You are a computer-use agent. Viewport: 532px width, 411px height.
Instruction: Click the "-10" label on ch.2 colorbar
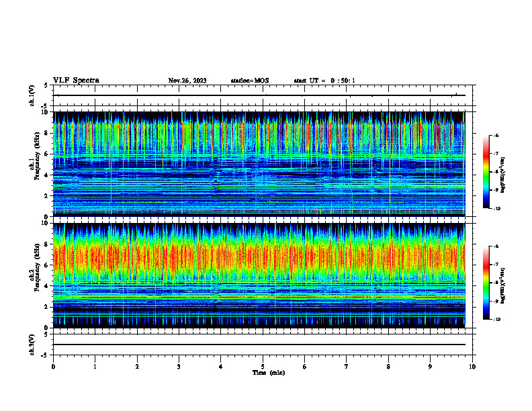pyautogui.click(x=496, y=320)
